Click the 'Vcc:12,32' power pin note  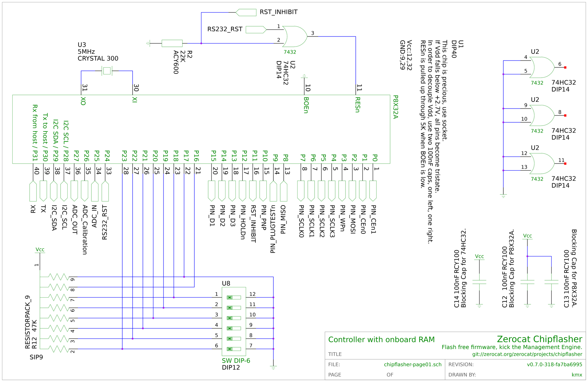409,55
